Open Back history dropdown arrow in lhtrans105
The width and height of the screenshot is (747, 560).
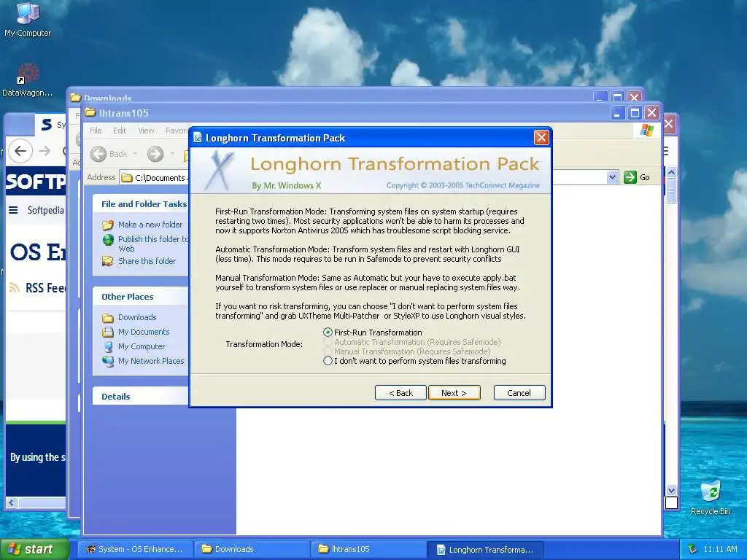[x=135, y=154]
